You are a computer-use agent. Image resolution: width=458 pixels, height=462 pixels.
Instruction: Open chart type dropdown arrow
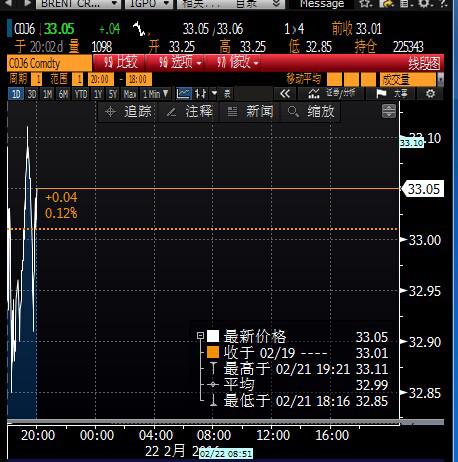coord(214,93)
